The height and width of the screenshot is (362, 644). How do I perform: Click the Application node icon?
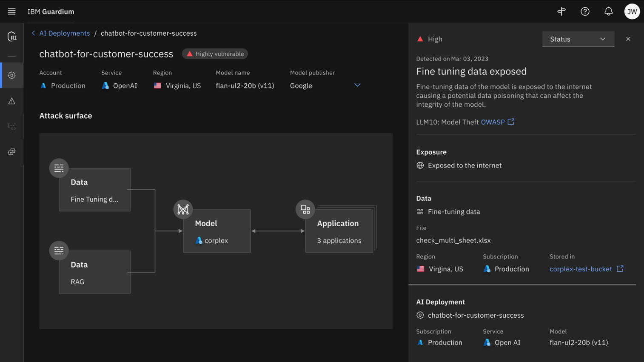[x=305, y=209]
